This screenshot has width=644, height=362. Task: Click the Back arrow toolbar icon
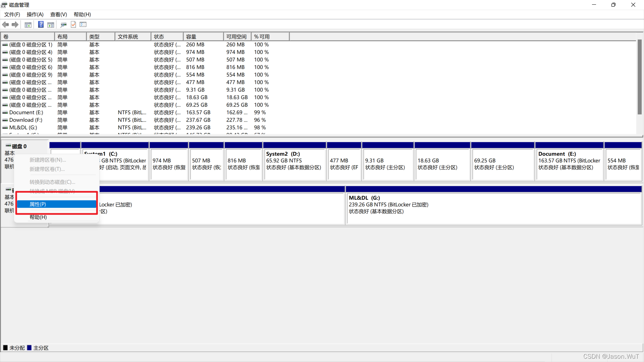click(x=6, y=24)
